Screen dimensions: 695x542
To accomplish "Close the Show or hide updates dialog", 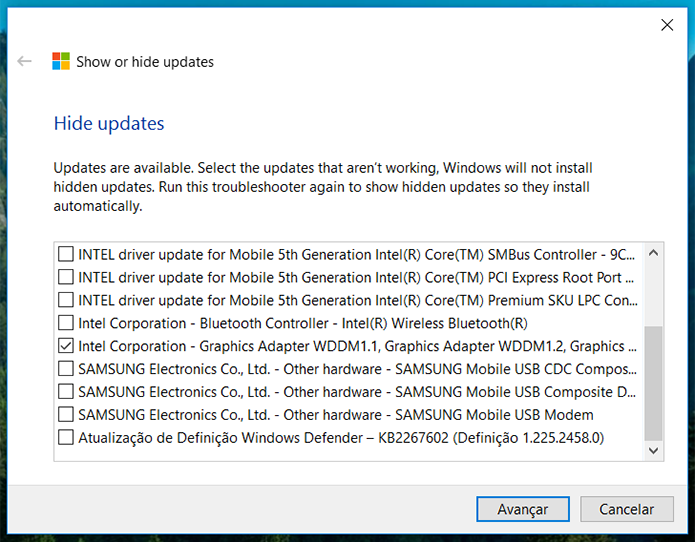I will 667,25.
